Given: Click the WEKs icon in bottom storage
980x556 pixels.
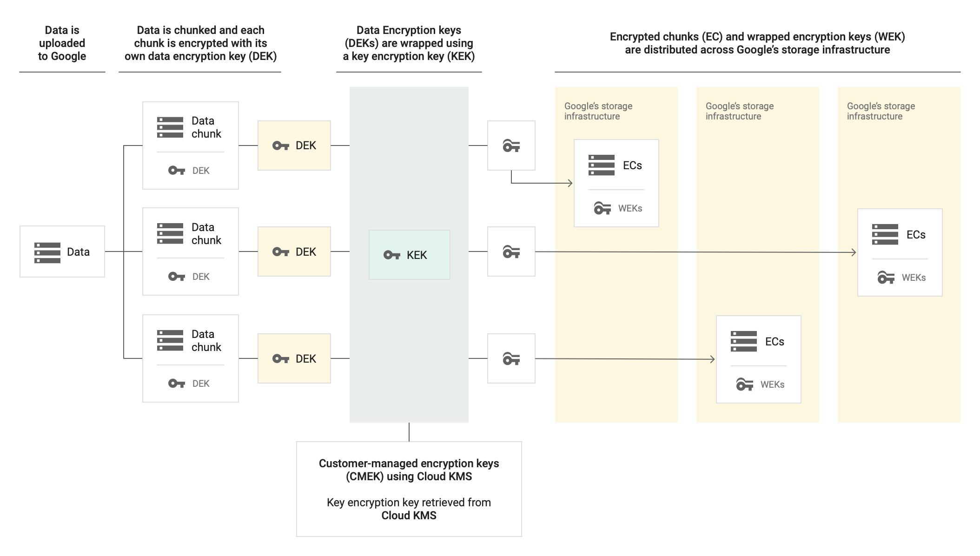Looking at the screenshot, I should pos(742,384).
